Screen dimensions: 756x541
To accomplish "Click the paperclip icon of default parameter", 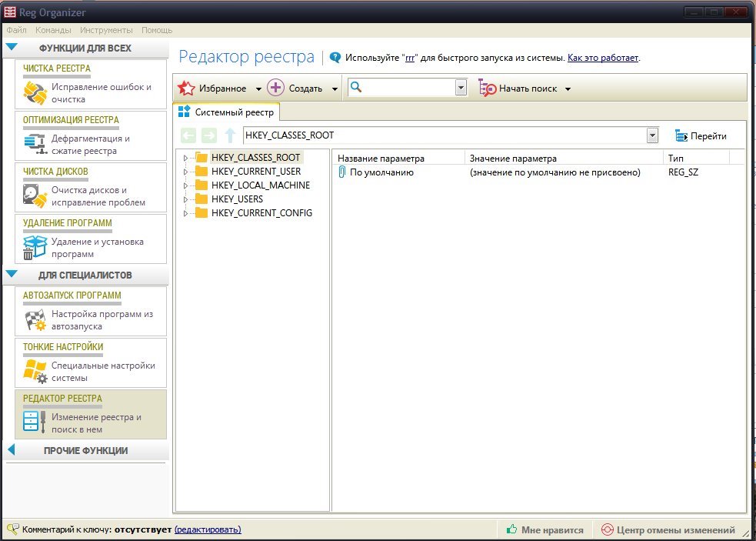I will click(341, 172).
